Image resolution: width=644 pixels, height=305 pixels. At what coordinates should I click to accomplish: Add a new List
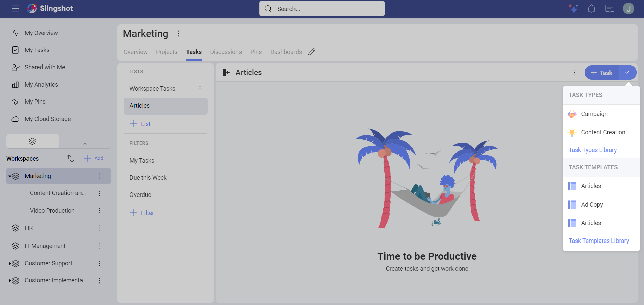[x=140, y=124]
